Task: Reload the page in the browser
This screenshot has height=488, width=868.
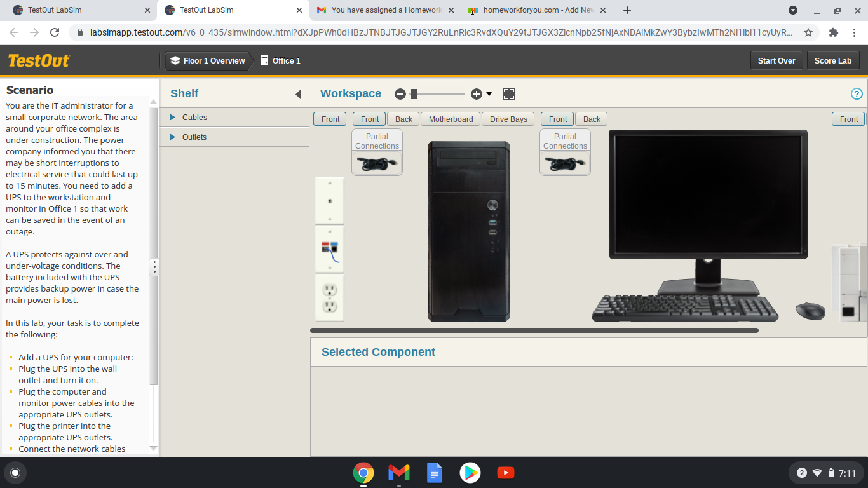Action: click(x=55, y=32)
